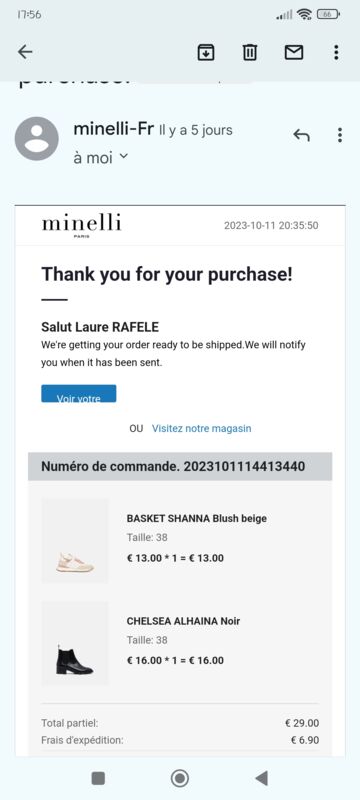The width and height of the screenshot is (360, 800).
Task: Tap the minelli-Fr sender avatar
Action: [x=37, y=138]
